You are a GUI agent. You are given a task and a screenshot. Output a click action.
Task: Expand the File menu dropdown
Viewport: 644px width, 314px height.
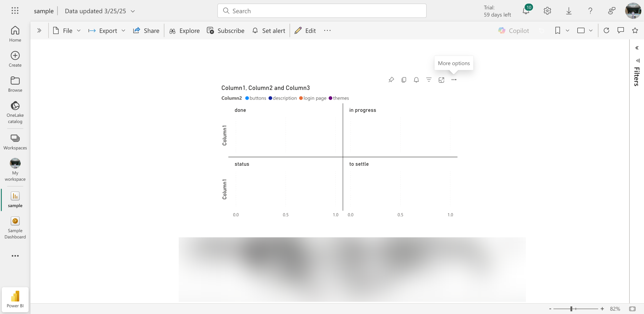click(67, 31)
